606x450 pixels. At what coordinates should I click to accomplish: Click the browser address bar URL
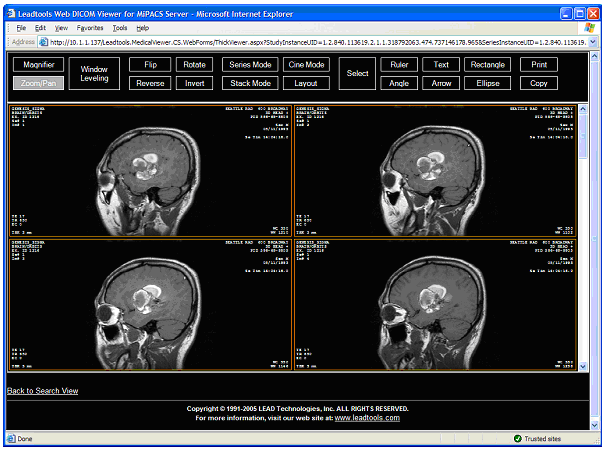tap(300, 42)
